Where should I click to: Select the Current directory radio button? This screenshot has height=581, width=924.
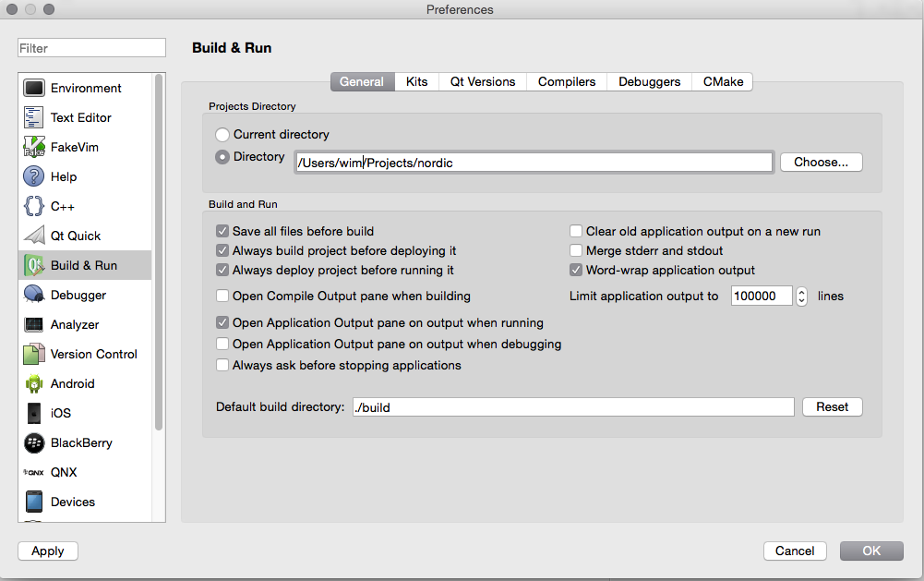[222, 135]
